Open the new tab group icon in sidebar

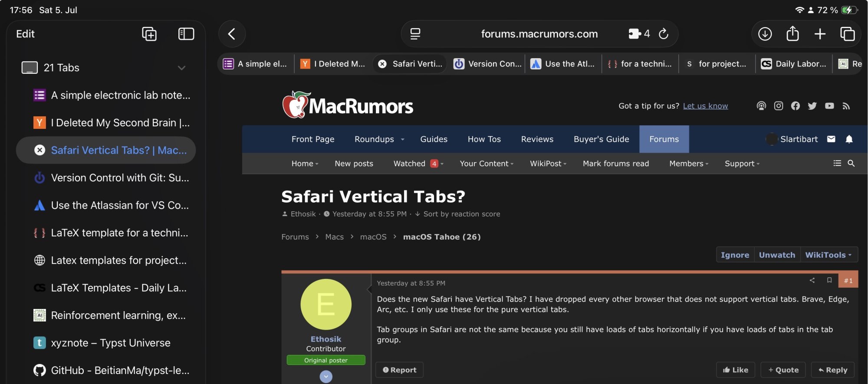(149, 34)
